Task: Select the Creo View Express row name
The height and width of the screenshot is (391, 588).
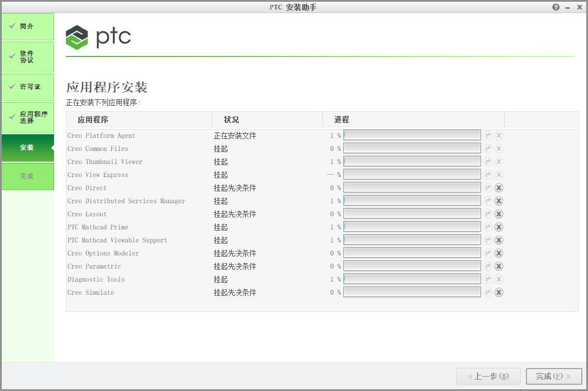Action: (98, 175)
